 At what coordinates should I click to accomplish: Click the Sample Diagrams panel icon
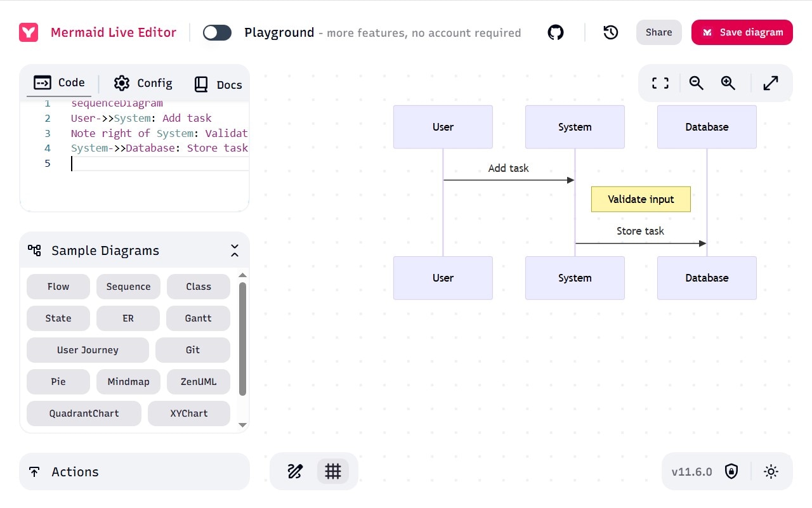pyautogui.click(x=34, y=251)
